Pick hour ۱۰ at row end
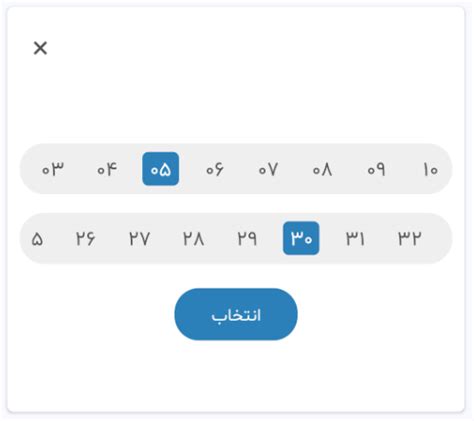Screen dimensions: 474x421 [430, 169]
